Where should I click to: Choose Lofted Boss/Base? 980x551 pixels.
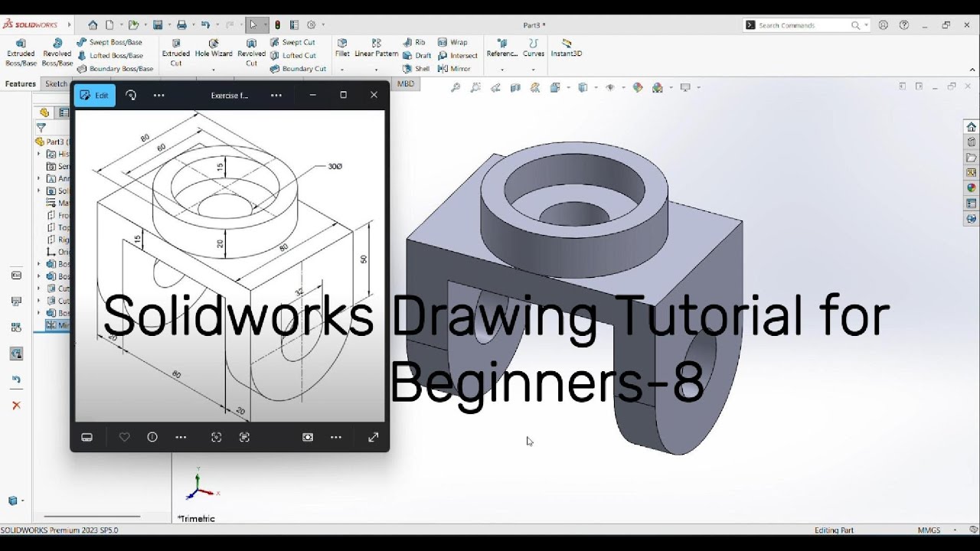110,55
